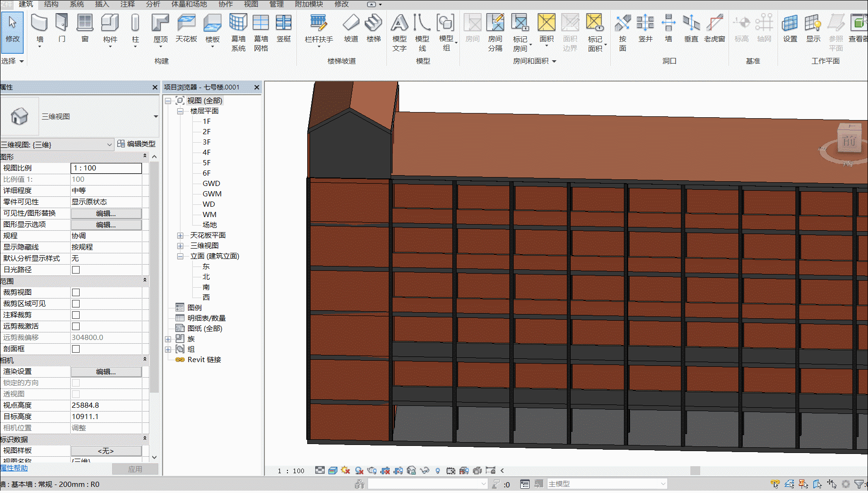Image resolution: width=868 pixels, height=493 pixels.
Task: Click the front (前) face of the ViewCube
Action: 849,140
